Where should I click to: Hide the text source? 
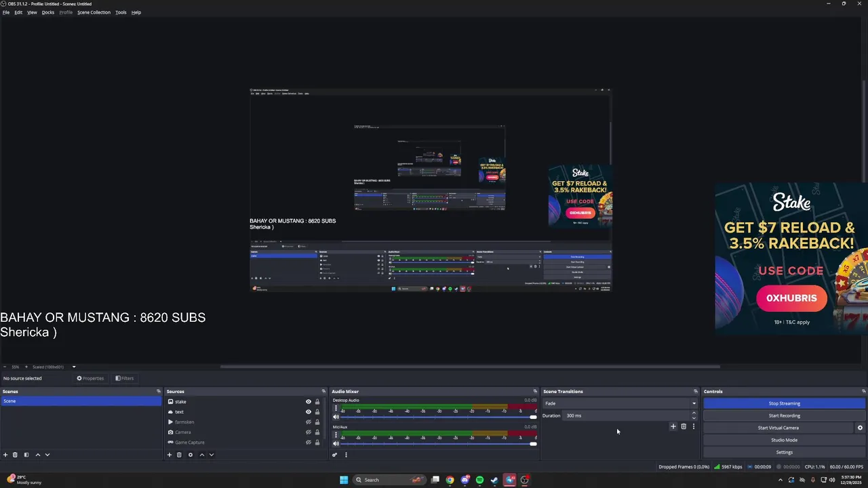tap(308, 412)
